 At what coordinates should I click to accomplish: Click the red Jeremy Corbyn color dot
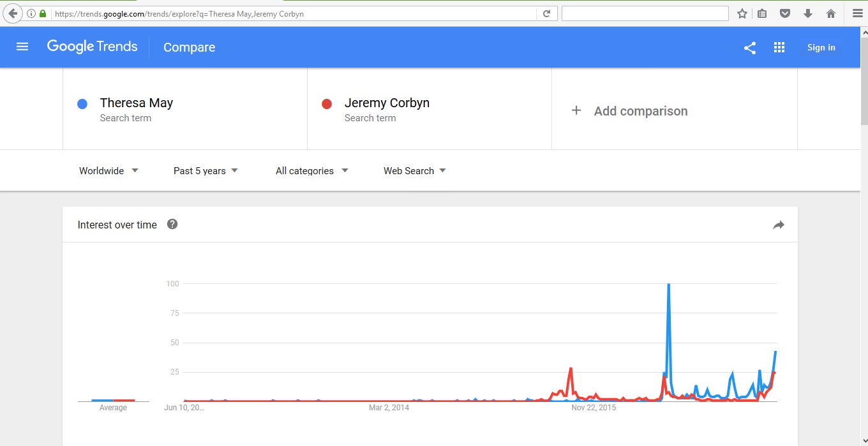(327, 104)
